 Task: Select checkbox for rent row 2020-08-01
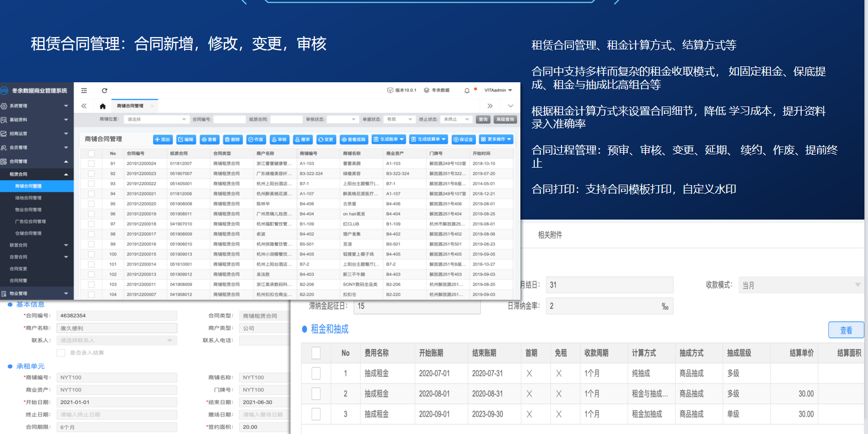316,394
